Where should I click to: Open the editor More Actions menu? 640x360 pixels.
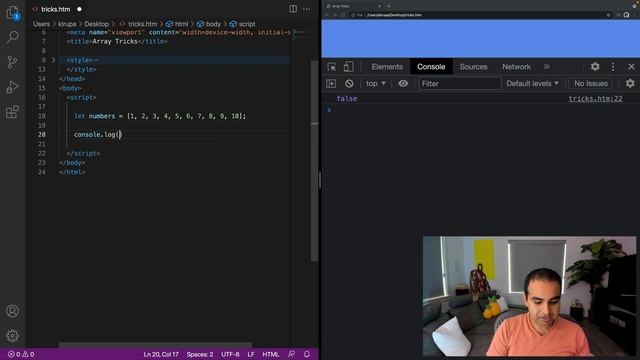pos(307,9)
